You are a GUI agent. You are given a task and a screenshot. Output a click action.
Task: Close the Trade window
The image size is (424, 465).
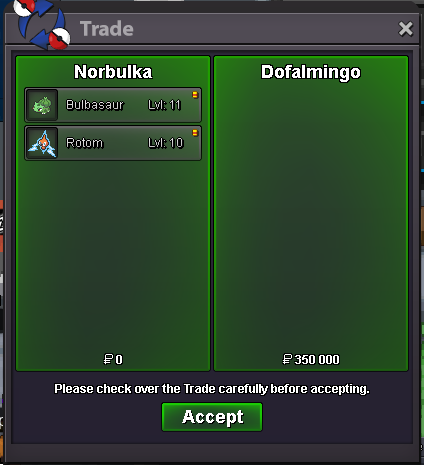(x=406, y=29)
